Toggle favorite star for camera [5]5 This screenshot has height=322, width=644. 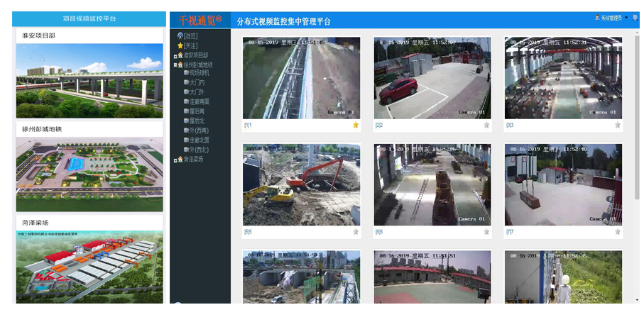point(356,232)
